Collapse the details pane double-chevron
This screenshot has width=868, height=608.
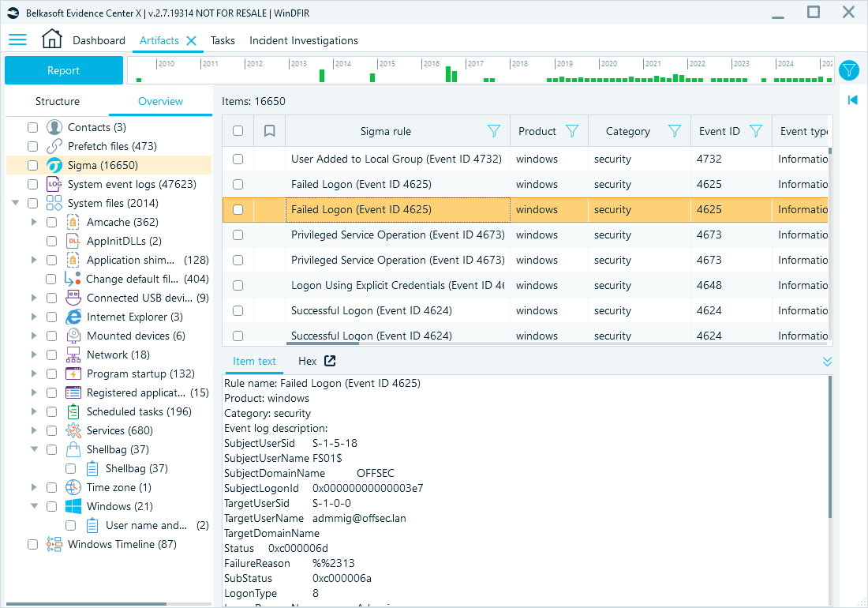tap(827, 362)
